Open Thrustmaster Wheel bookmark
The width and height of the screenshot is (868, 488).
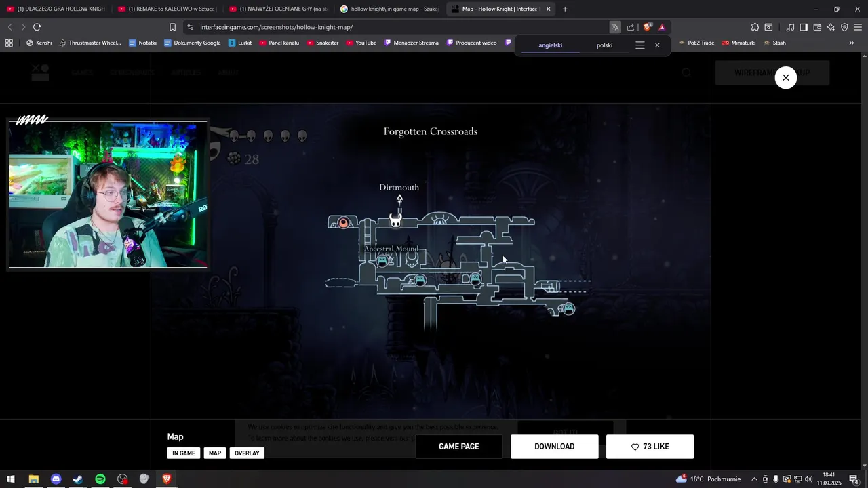pyautogui.click(x=90, y=43)
